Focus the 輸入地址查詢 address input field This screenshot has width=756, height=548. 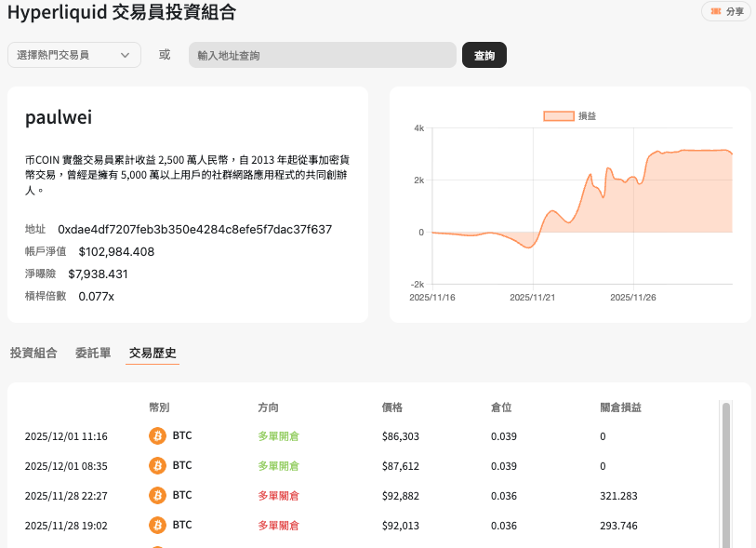322,55
